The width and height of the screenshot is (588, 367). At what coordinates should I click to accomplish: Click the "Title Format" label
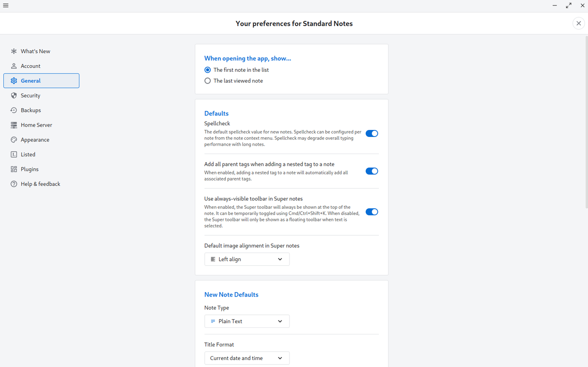(x=219, y=344)
